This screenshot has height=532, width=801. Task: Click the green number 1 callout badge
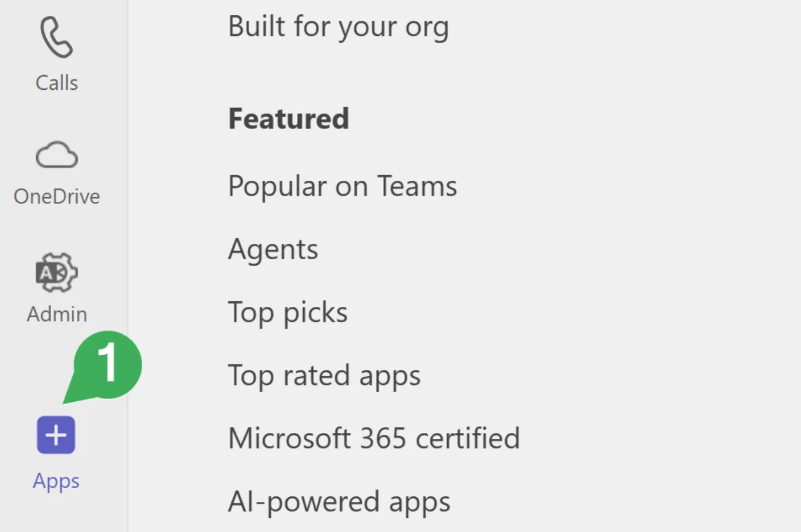(108, 364)
